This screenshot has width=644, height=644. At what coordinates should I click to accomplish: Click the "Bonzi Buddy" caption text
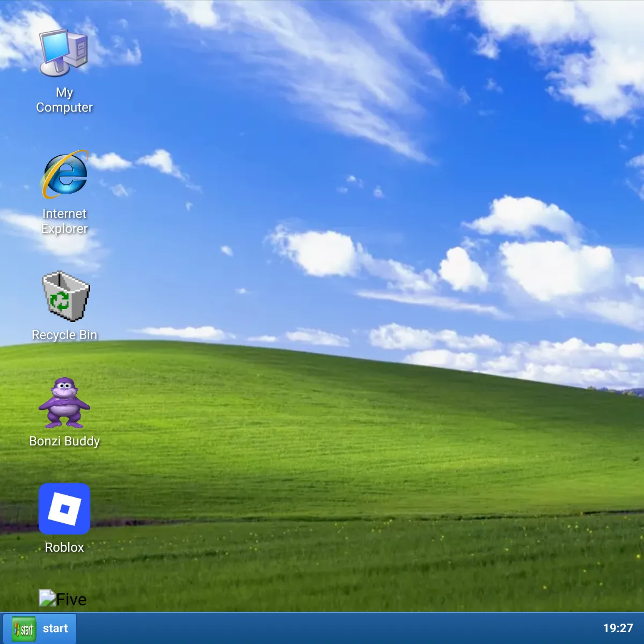[64, 441]
